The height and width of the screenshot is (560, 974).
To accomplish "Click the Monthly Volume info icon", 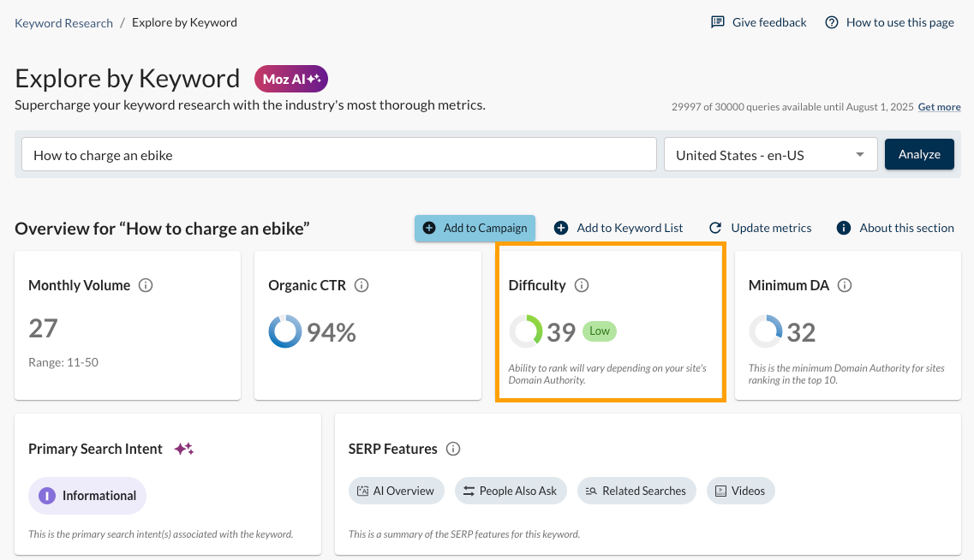I will (146, 285).
